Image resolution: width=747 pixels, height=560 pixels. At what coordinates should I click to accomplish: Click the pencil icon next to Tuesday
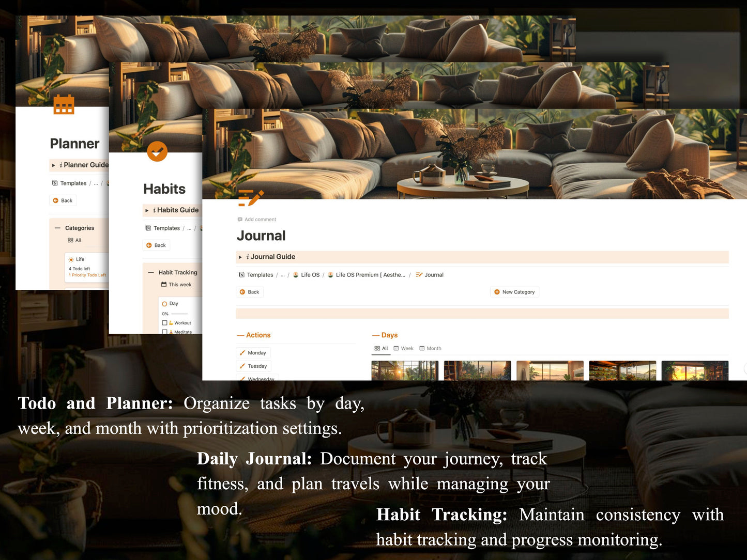point(242,366)
